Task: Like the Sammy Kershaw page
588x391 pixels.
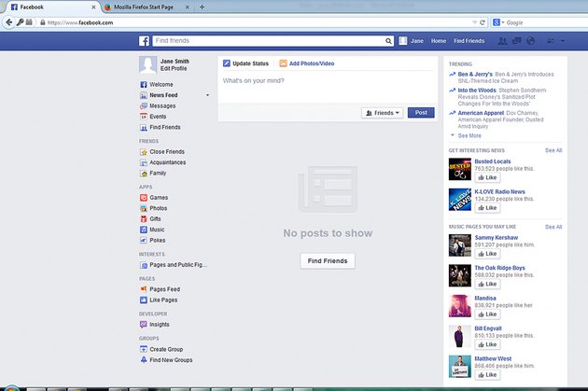Action: click(487, 254)
